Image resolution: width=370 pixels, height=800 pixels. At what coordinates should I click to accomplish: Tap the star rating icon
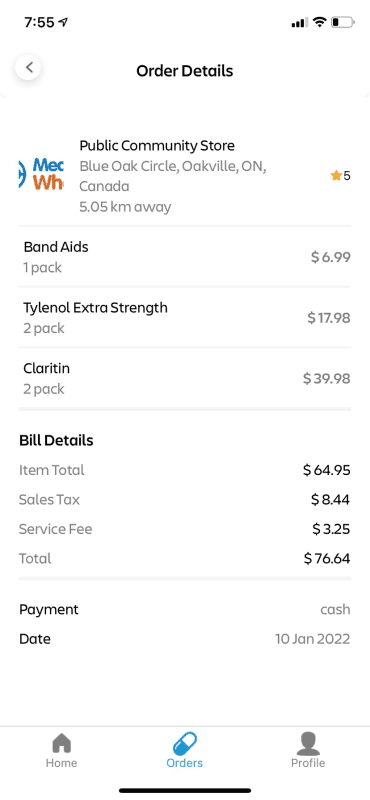[x=335, y=176]
